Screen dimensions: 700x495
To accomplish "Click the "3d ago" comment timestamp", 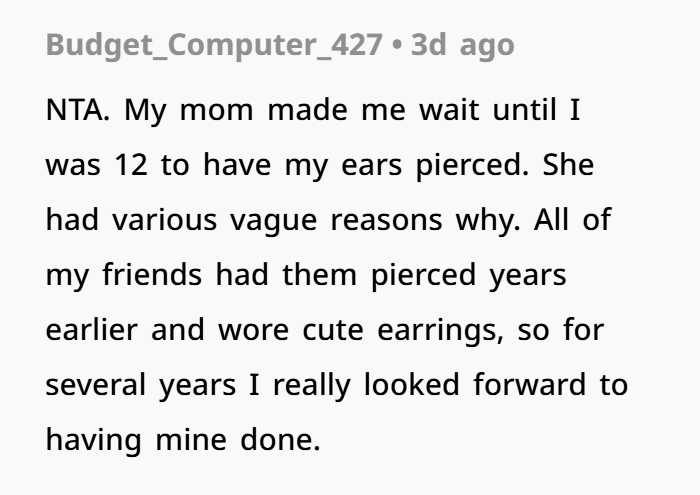I will tap(462, 46).
